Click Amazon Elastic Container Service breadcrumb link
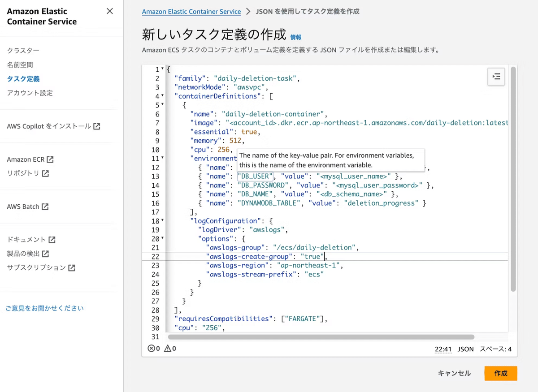This screenshot has width=538, height=392. 191,12
